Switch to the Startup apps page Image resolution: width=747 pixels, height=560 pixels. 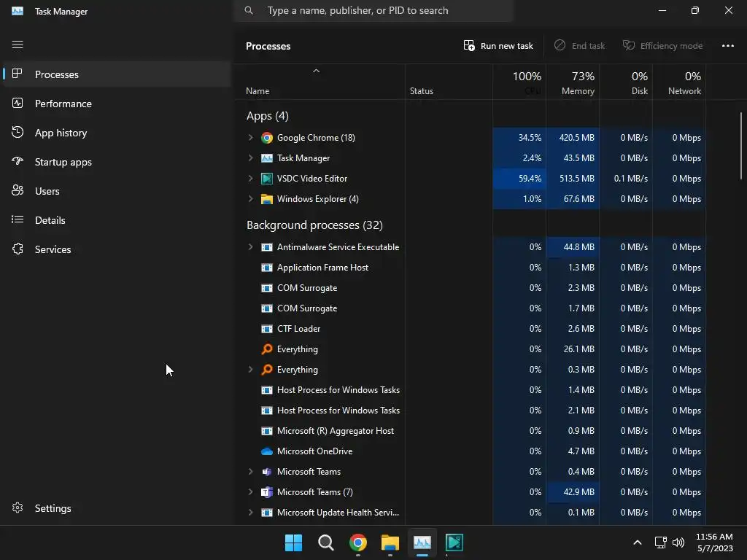[116, 162]
